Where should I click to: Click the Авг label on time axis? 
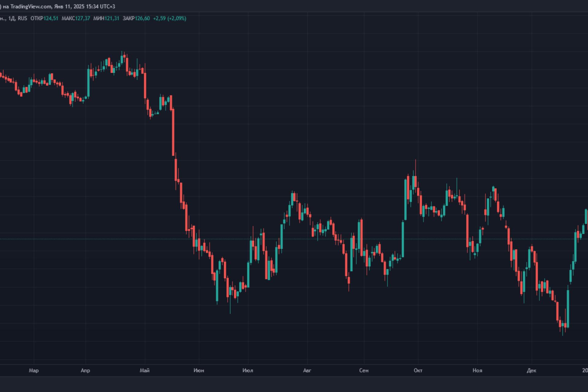click(307, 371)
